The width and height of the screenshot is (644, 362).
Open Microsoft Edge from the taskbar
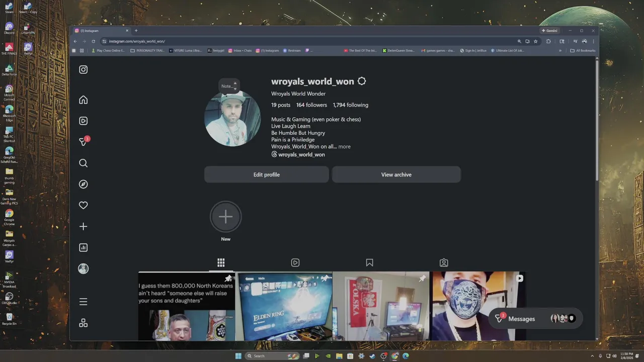(x=406, y=356)
